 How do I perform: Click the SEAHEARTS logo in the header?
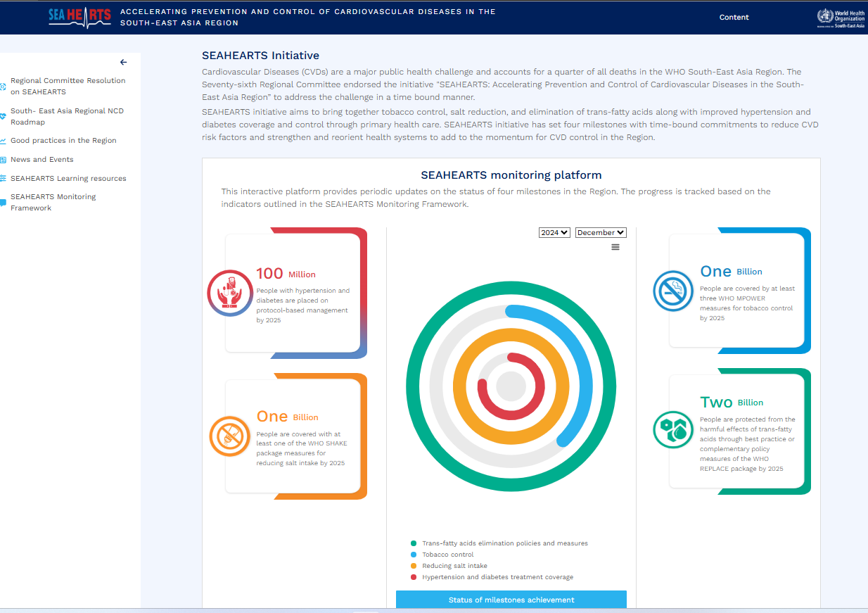[x=79, y=17]
